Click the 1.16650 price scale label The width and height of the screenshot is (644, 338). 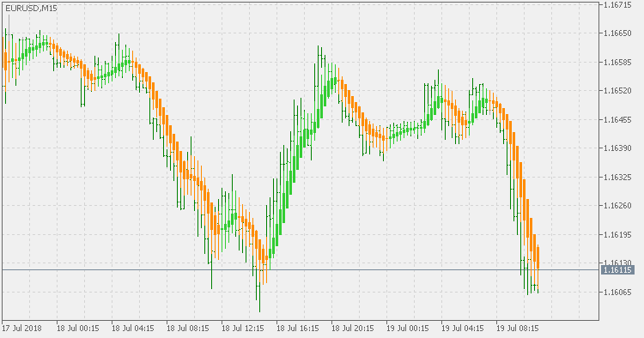[x=617, y=33]
